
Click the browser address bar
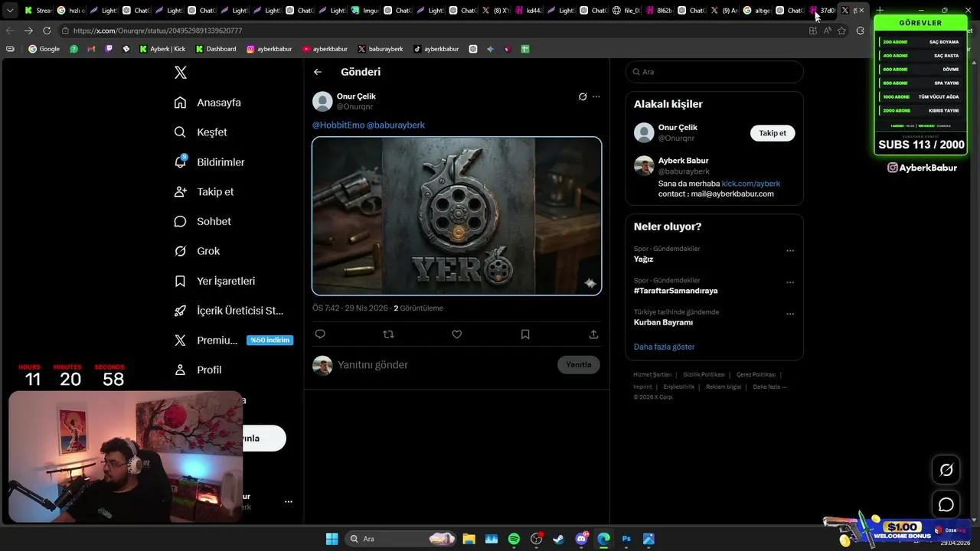click(429, 31)
